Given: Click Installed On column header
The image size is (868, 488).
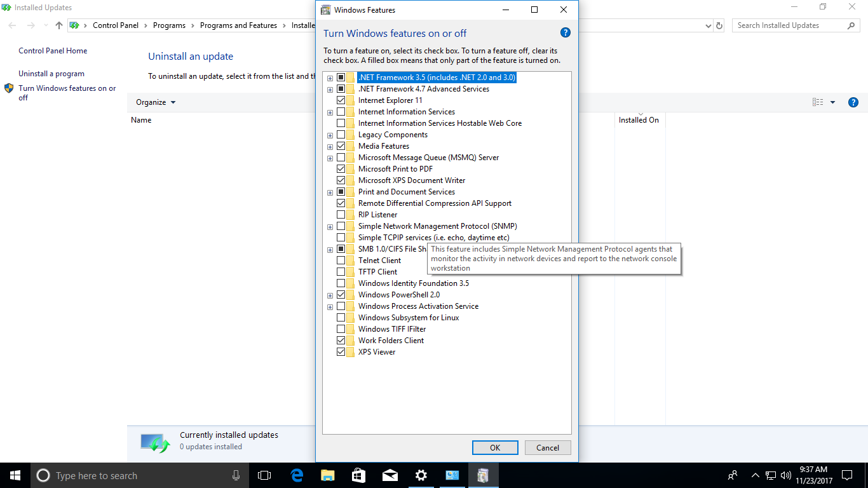Looking at the screenshot, I should [x=639, y=120].
